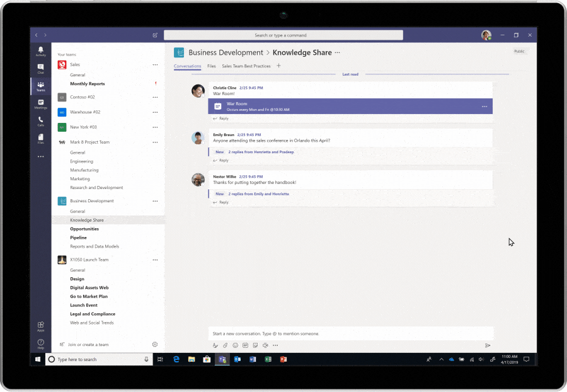Open the Apps icon at sidebar bottom
The width and height of the screenshot is (567, 392).
click(x=40, y=325)
